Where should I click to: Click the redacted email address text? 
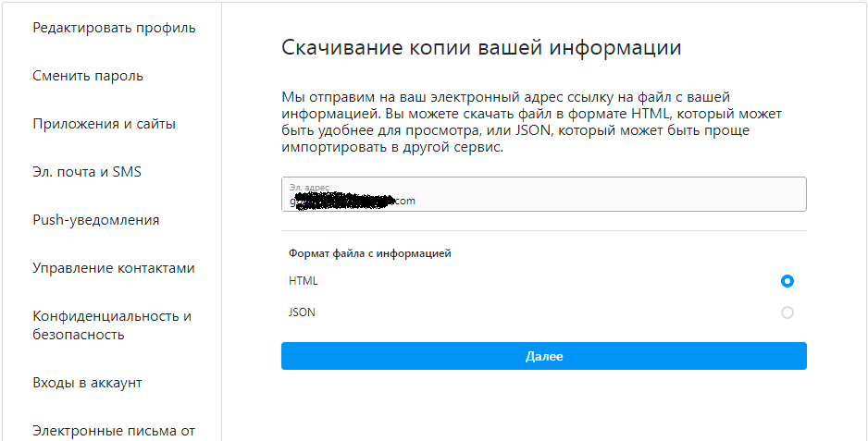click(353, 200)
